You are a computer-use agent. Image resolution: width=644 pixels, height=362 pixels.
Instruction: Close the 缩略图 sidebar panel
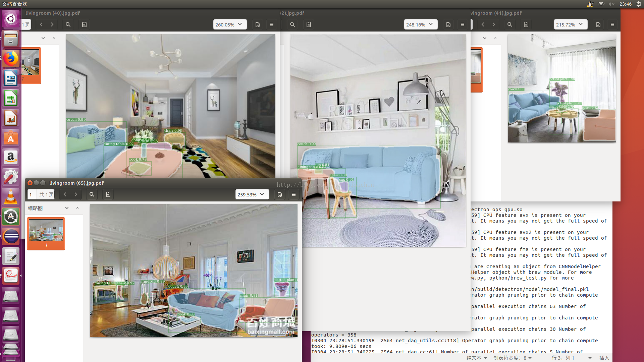77,208
